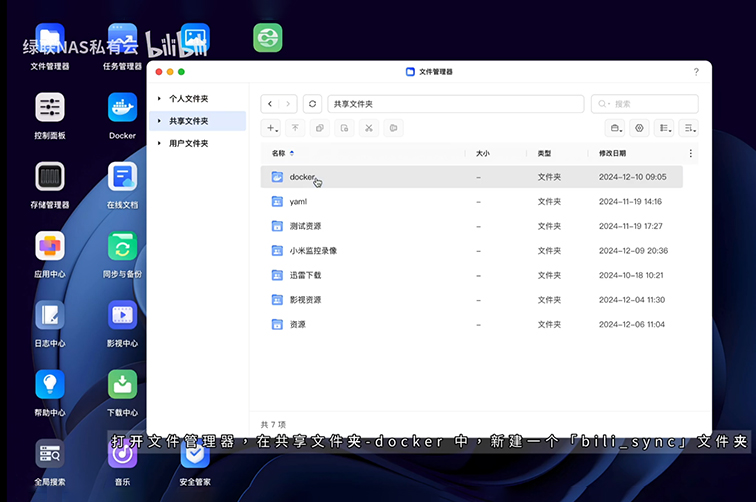Expand the 用户文件夹 tree arrow
The height and width of the screenshot is (502, 756).
159,143
